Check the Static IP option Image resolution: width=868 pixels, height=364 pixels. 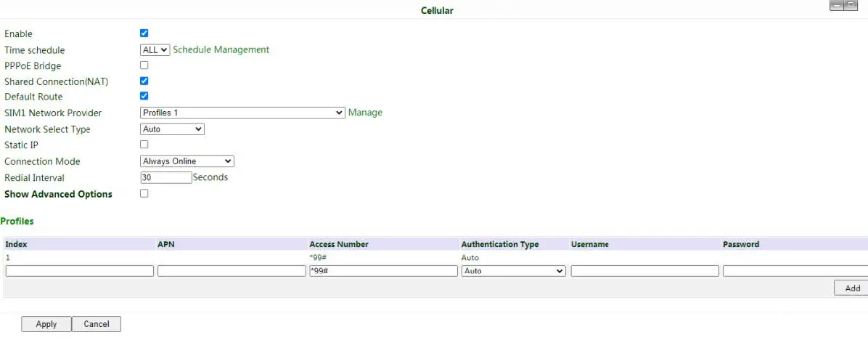point(144,145)
